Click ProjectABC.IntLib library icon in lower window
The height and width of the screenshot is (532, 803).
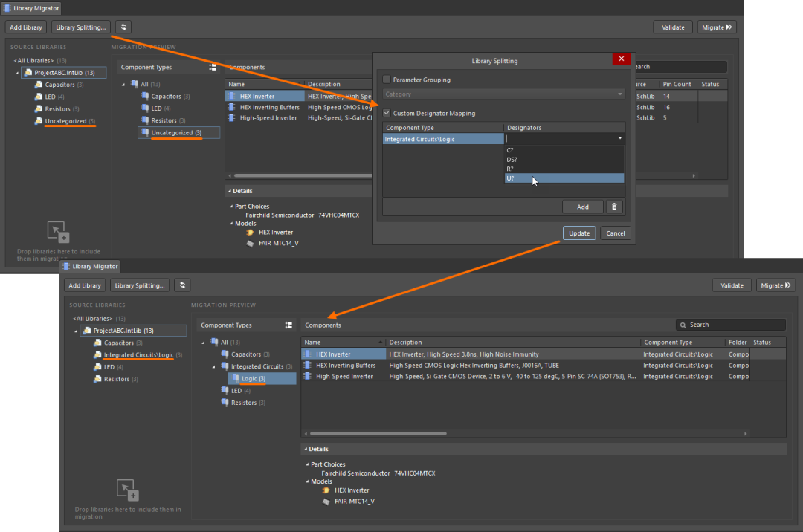click(87, 331)
